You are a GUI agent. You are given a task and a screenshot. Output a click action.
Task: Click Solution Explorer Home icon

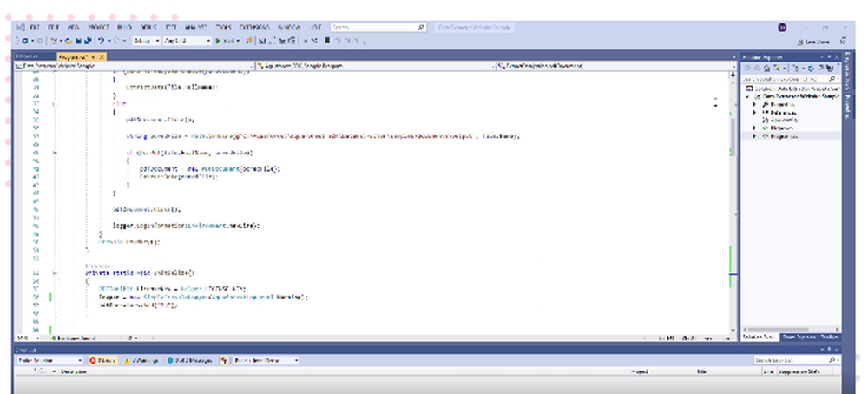[x=766, y=68]
